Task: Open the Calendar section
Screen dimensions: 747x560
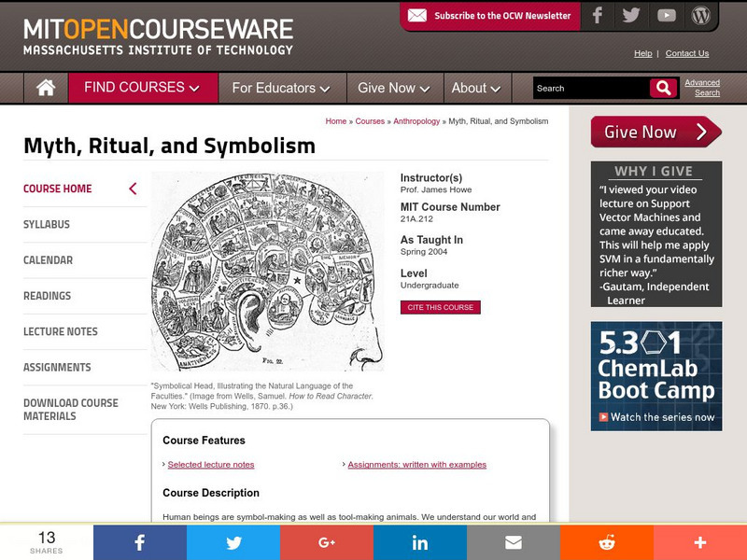Action: tap(49, 260)
